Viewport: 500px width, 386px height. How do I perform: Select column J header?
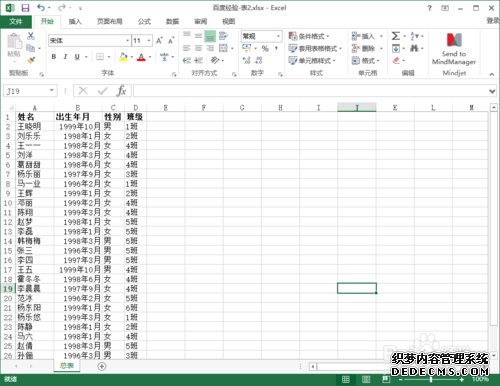pyautogui.click(x=357, y=107)
